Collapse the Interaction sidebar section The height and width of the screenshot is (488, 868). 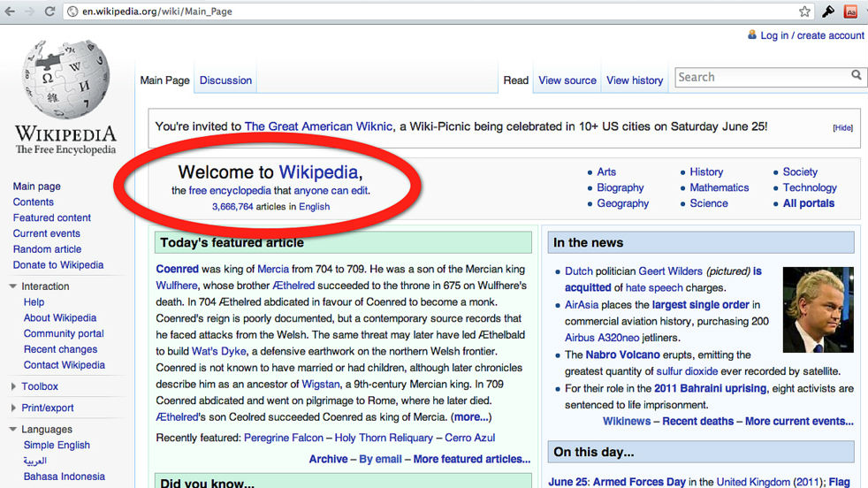(x=13, y=286)
